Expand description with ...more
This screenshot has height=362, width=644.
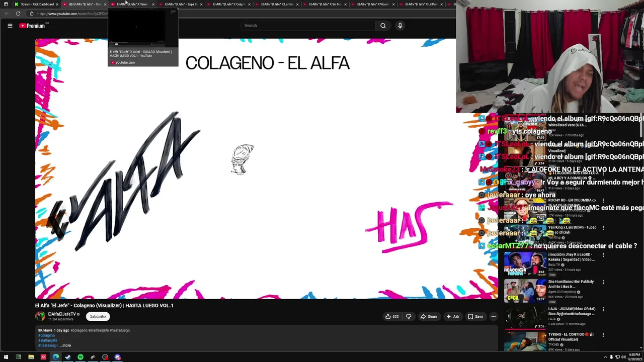pyautogui.click(x=65, y=346)
